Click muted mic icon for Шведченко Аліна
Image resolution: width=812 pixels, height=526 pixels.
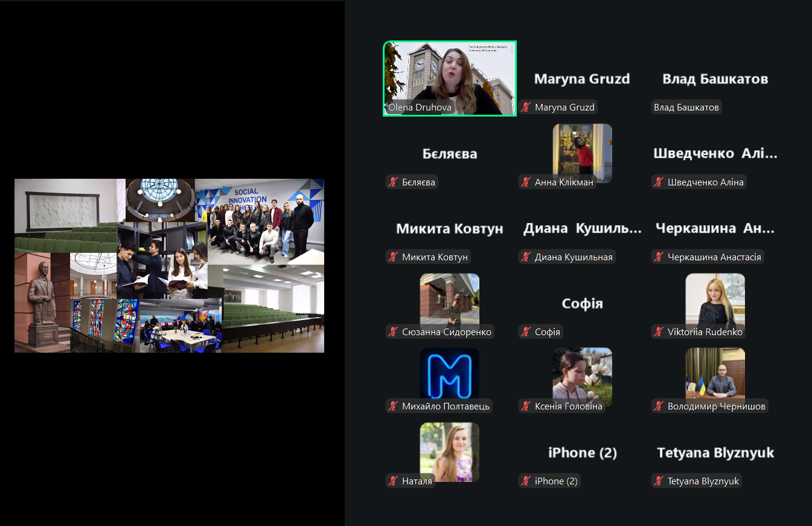(659, 182)
